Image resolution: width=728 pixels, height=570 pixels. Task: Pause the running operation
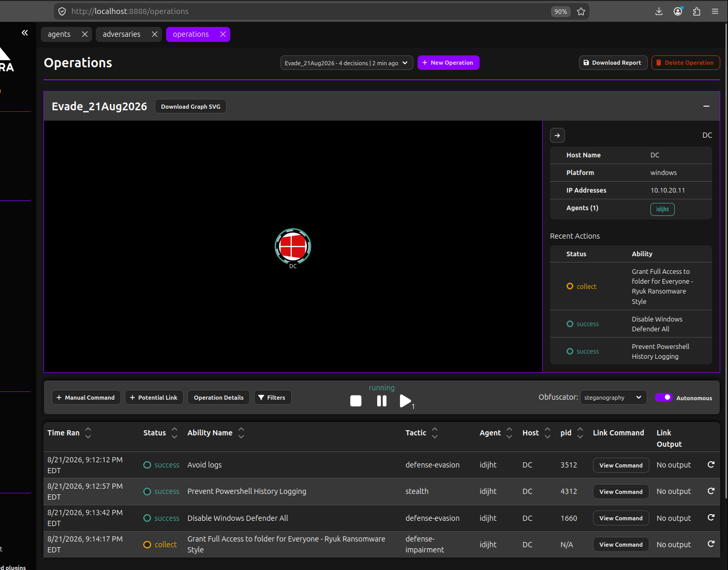(x=382, y=401)
